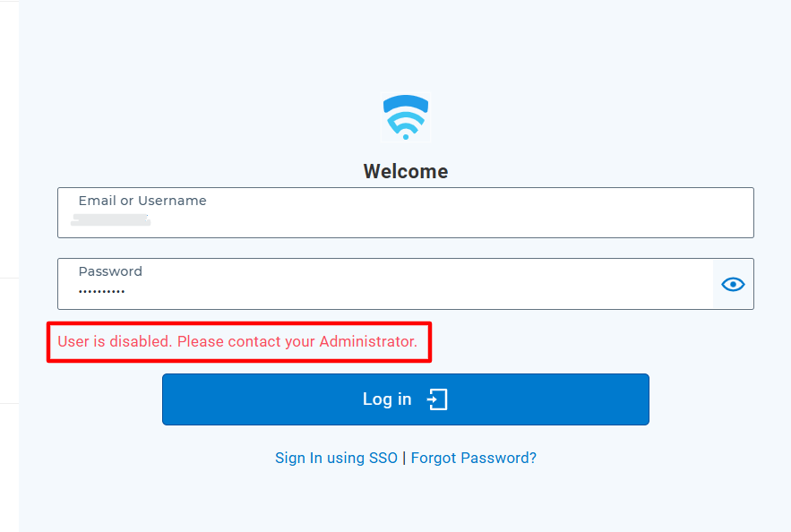Click the Welcome heading text
Screen dimensions: 791x532
(x=406, y=171)
